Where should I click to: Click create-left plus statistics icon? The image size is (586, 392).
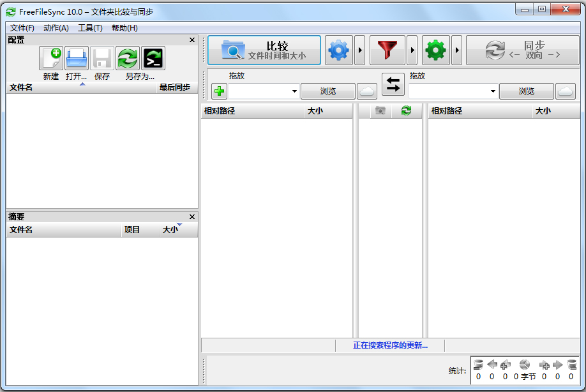pyautogui.click(x=506, y=365)
